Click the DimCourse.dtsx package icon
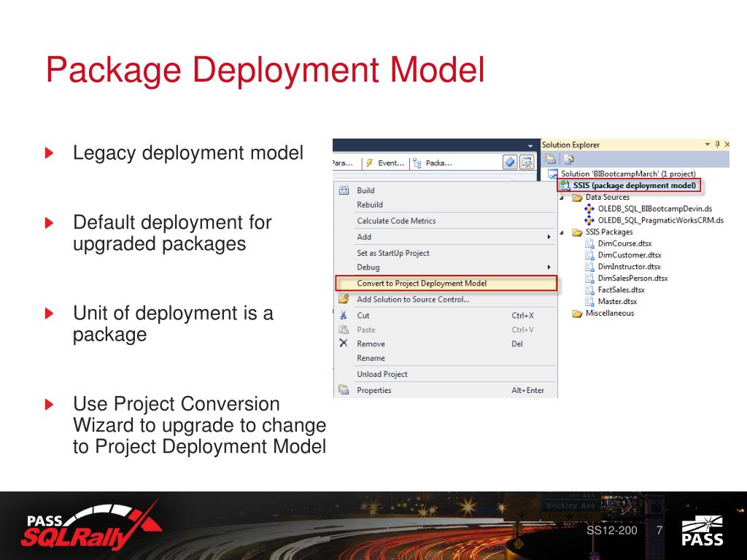 589,244
